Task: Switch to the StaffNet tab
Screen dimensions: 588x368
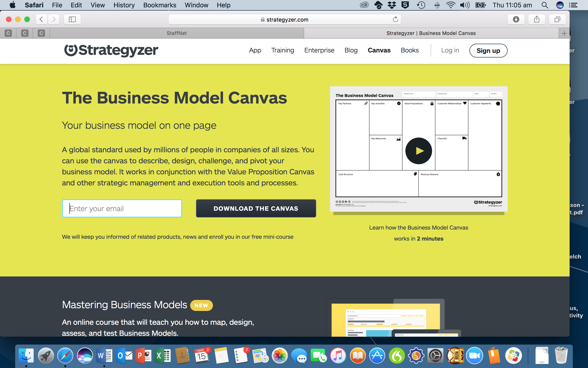Action: coord(177,33)
